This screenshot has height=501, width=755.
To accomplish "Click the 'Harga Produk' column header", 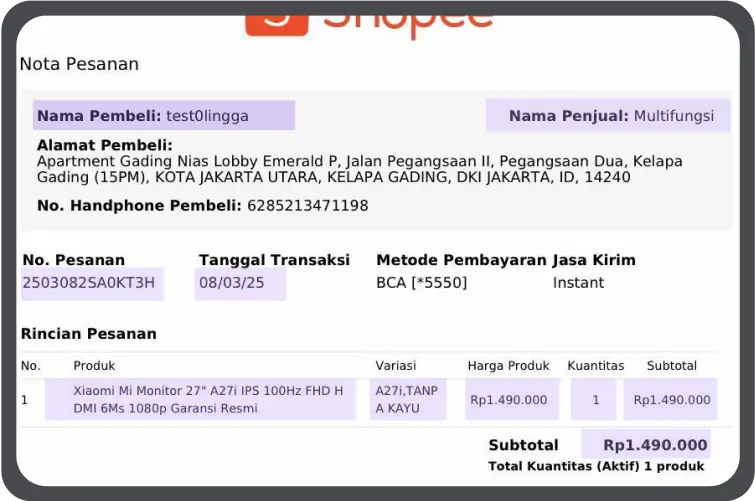I will (x=508, y=366).
